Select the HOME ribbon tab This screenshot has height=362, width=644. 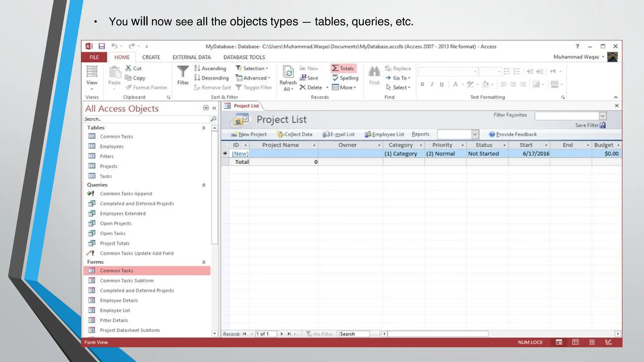pos(122,57)
